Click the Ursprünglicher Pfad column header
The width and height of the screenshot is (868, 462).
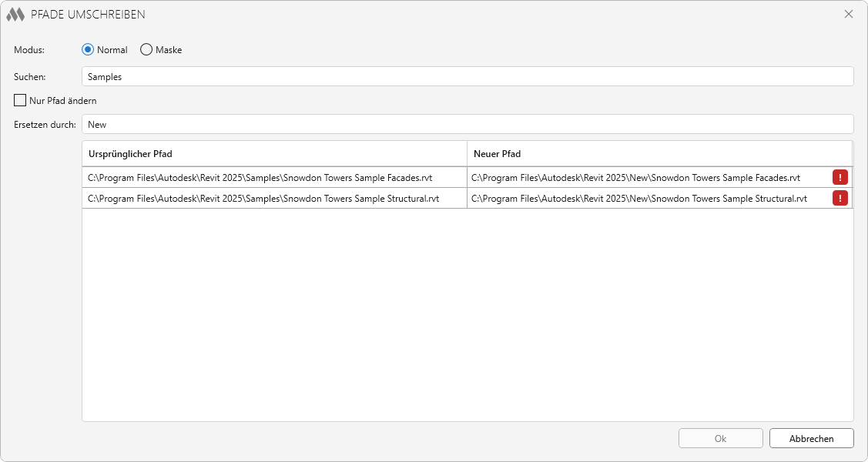tap(274, 154)
